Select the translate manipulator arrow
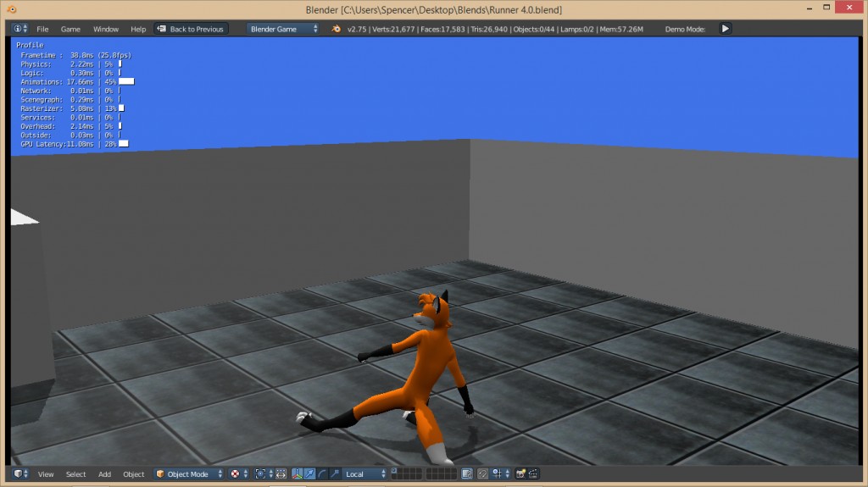 click(x=309, y=473)
